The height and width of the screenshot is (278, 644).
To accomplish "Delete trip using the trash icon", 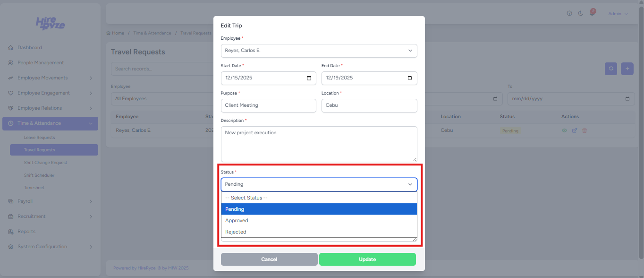I will pyautogui.click(x=585, y=130).
